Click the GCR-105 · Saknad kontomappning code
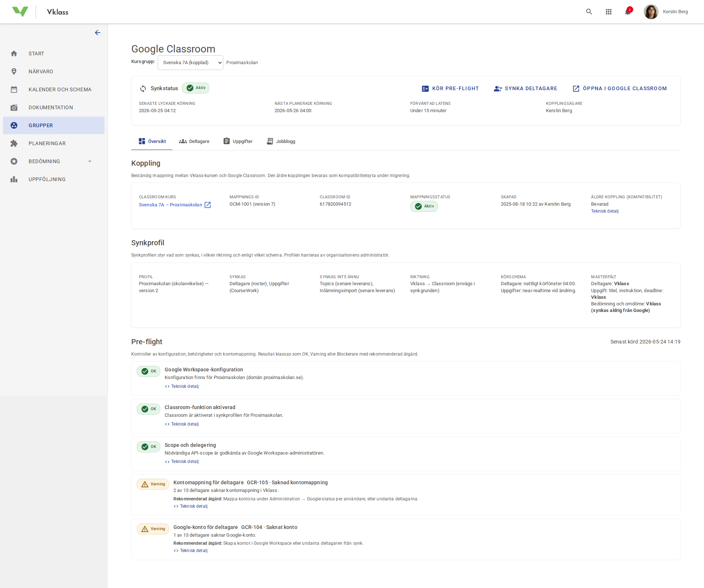Viewport: 704px width, 588px height. 287,482
